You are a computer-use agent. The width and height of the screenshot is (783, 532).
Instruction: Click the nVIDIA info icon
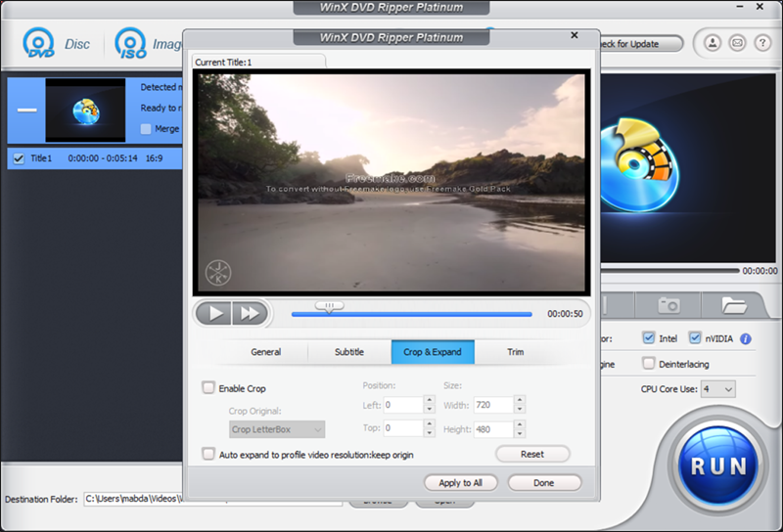[x=746, y=339]
